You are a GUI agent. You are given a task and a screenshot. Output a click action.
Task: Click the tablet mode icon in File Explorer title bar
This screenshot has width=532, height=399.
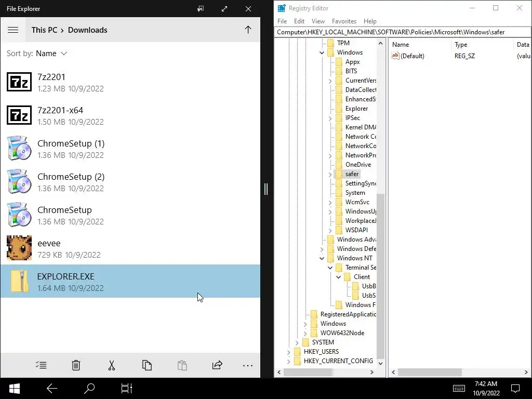pyautogui.click(x=201, y=8)
